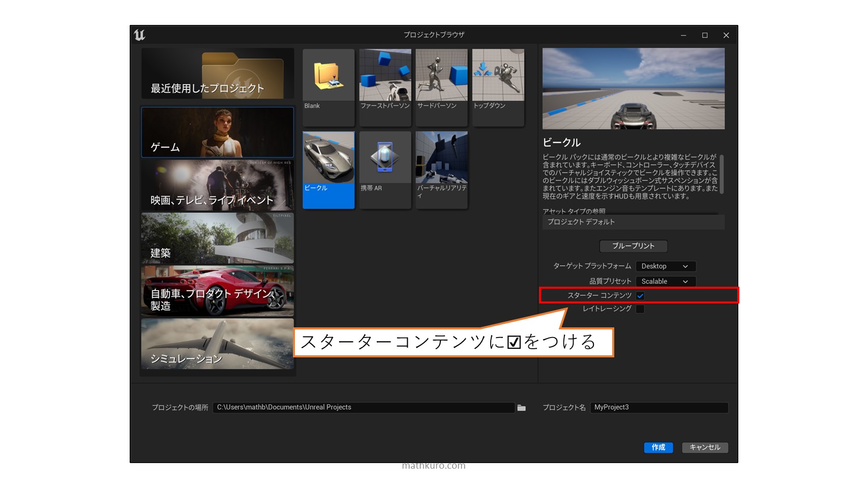This screenshot has width=868, height=488.
Task: Select the バーチャルリアリティ template
Action: pyautogui.click(x=441, y=159)
